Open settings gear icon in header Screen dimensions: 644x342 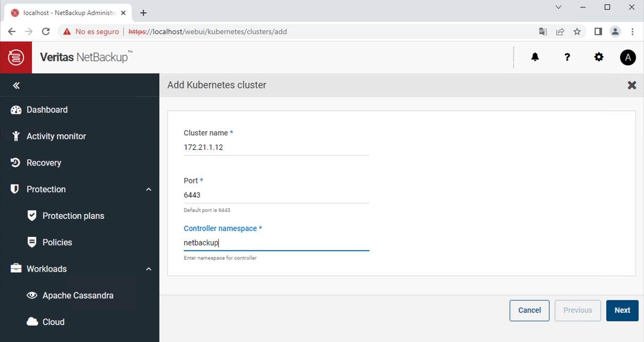coord(599,57)
